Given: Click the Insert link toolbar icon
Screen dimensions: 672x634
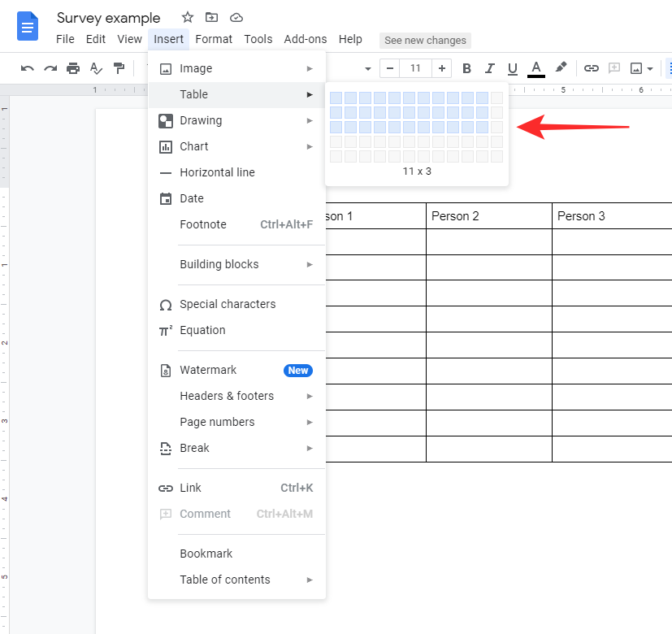Looking at the screenshot, I should coord(592,68).
